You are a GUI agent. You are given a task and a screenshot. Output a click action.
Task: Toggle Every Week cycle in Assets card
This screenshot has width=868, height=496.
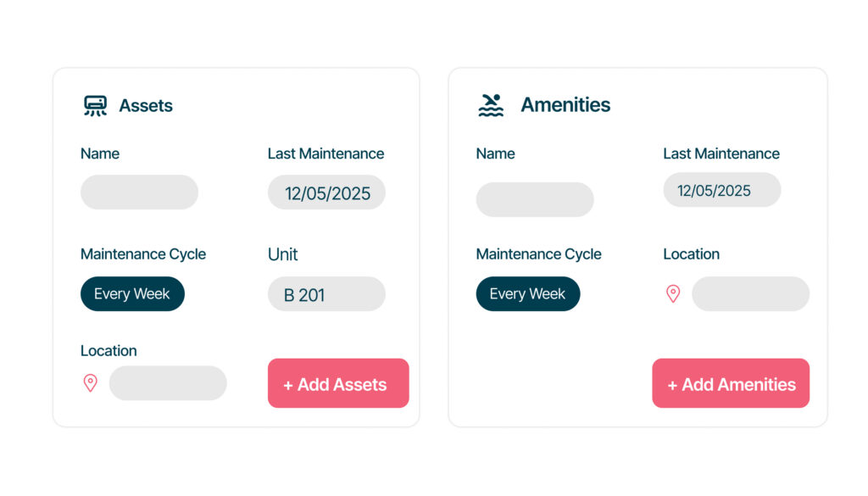click(132, 294)
